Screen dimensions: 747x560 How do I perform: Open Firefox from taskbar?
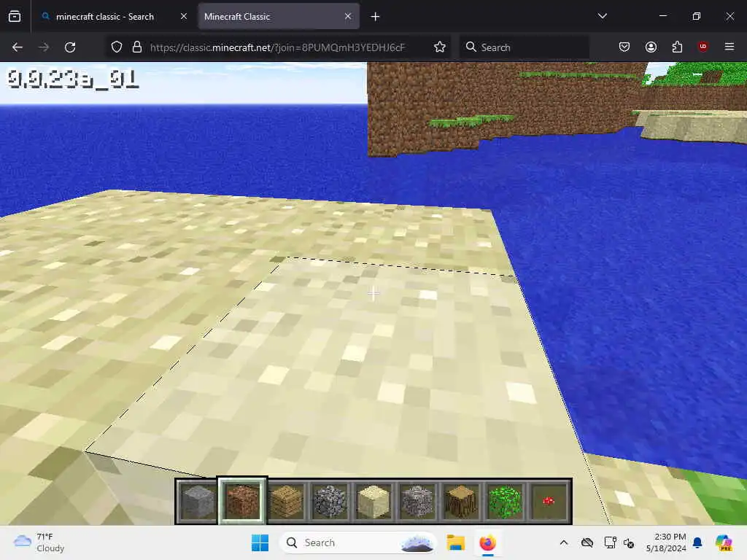[x=487, y=542]
